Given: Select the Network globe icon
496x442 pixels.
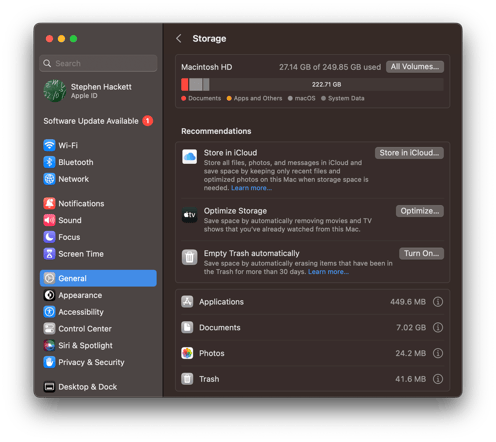Looking at the screenshot, I should [49, 179].
